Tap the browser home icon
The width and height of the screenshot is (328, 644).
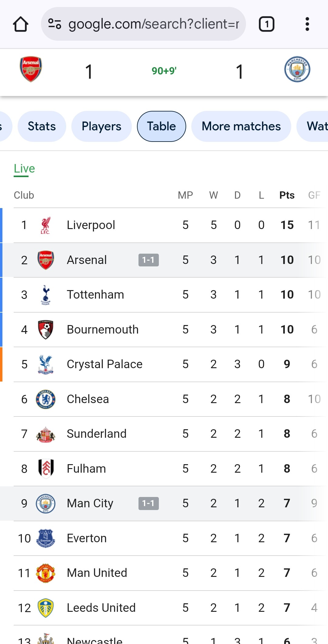pos(21,24)
